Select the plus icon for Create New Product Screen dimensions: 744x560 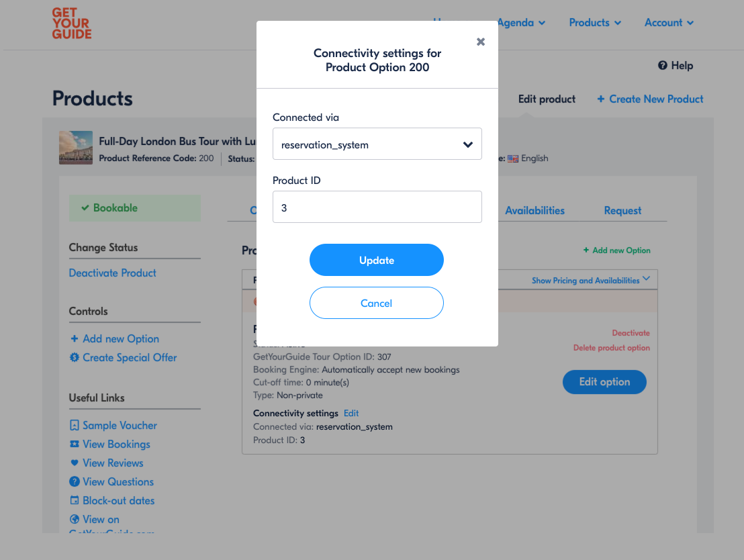coord(601,99)
